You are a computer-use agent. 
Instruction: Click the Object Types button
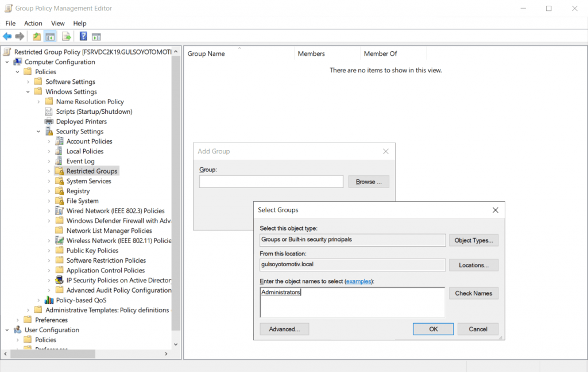tap(473, 240)
